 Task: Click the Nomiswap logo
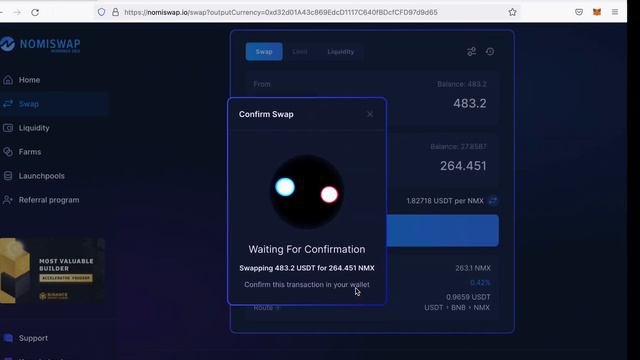[x=41, y=44]
